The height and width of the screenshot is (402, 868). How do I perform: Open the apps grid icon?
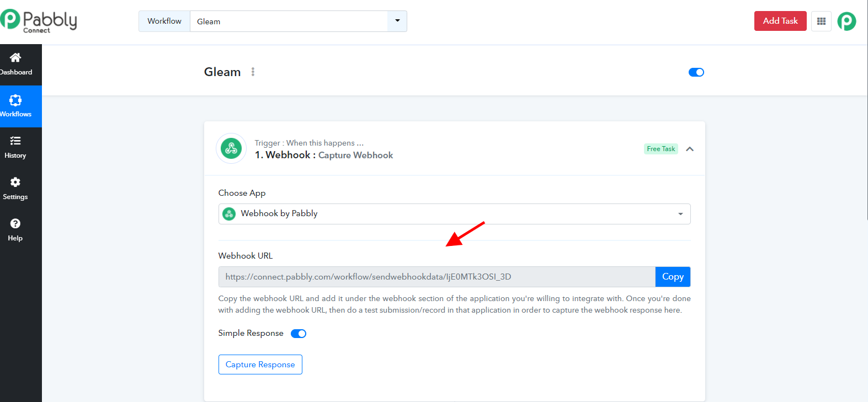click(821, 21)
